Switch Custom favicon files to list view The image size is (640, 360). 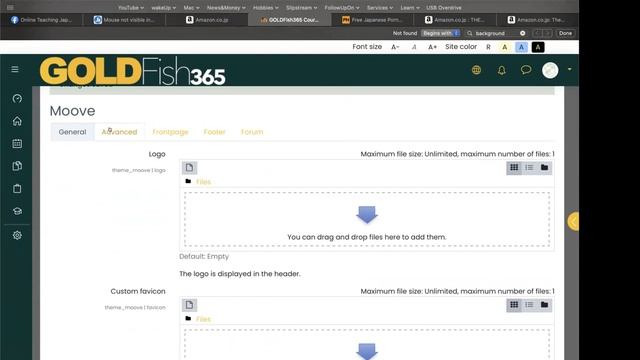pos(529,305)
